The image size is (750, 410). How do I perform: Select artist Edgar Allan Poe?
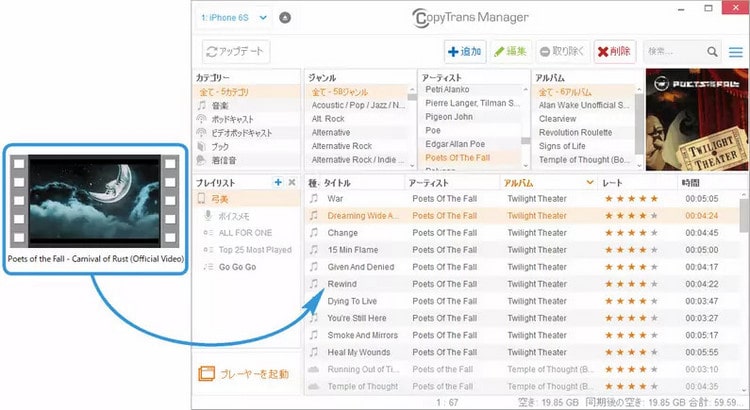471,144
